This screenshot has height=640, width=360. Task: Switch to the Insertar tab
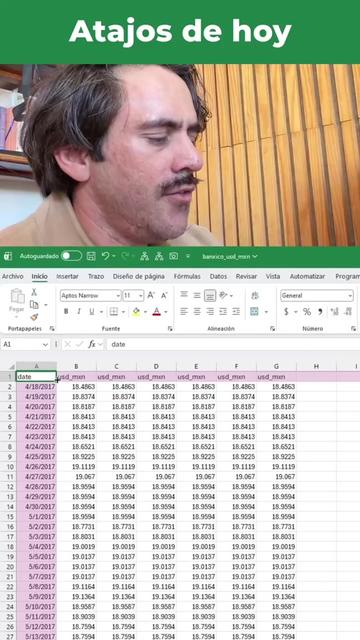coord(67,276)
